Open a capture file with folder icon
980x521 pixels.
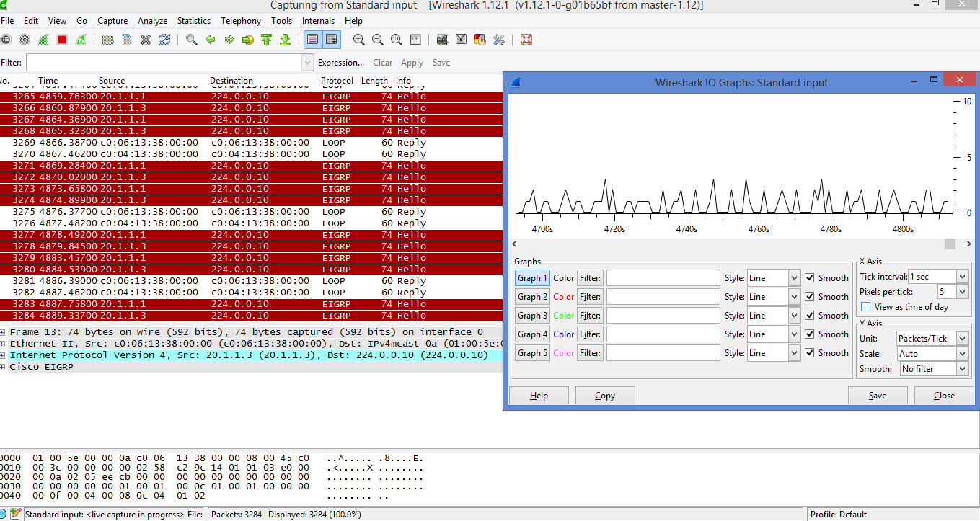[108, 40]
